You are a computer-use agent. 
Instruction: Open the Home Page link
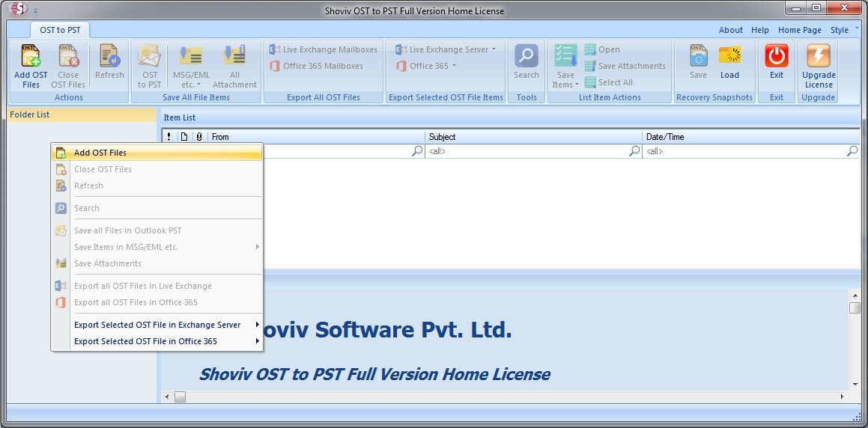coord(799,31)
